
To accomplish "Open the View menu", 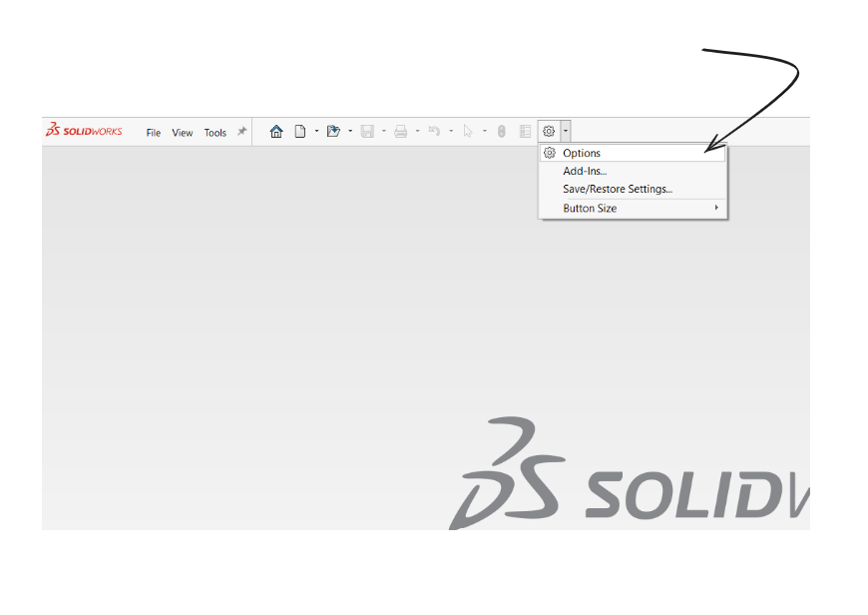I will click(x=183, y=133).
